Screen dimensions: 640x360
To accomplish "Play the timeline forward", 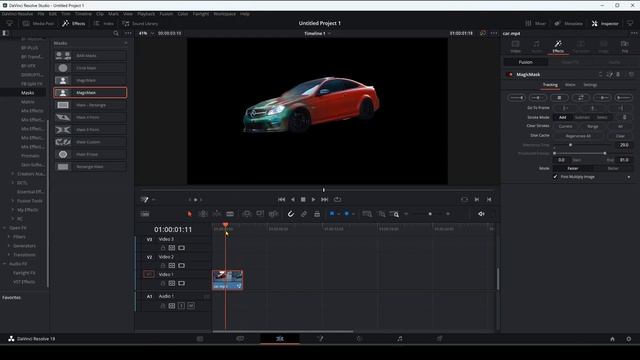I will 313,200.
